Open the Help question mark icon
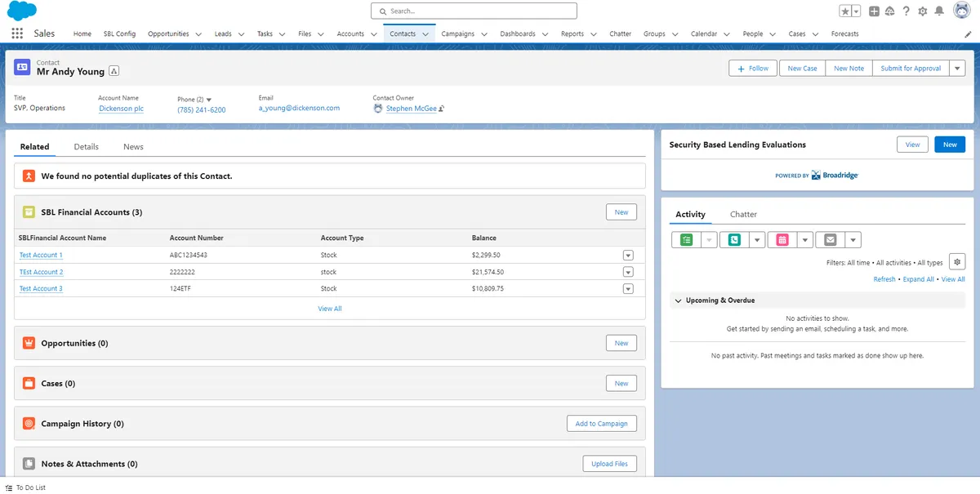Viewport: 980px width, 494px height. [x=906, y=11]
